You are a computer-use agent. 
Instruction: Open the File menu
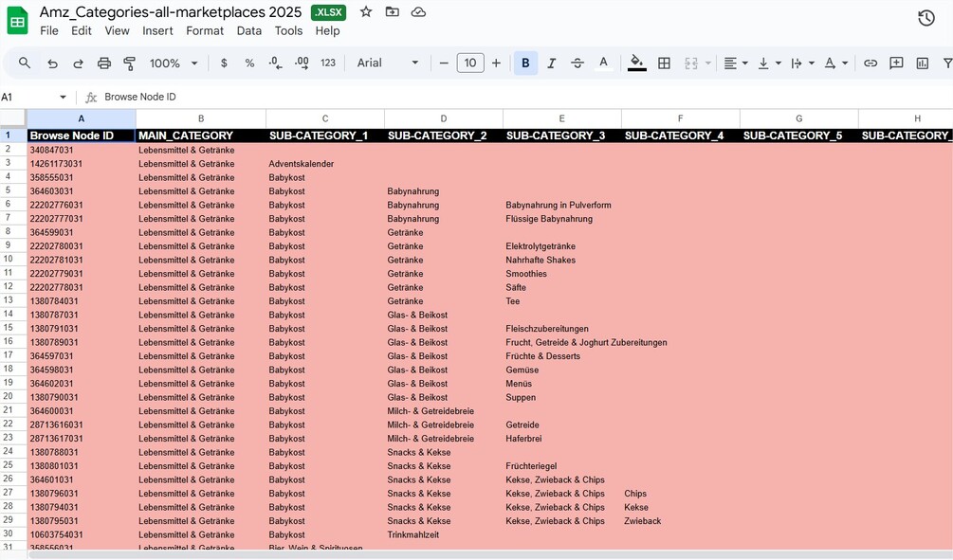49,30
